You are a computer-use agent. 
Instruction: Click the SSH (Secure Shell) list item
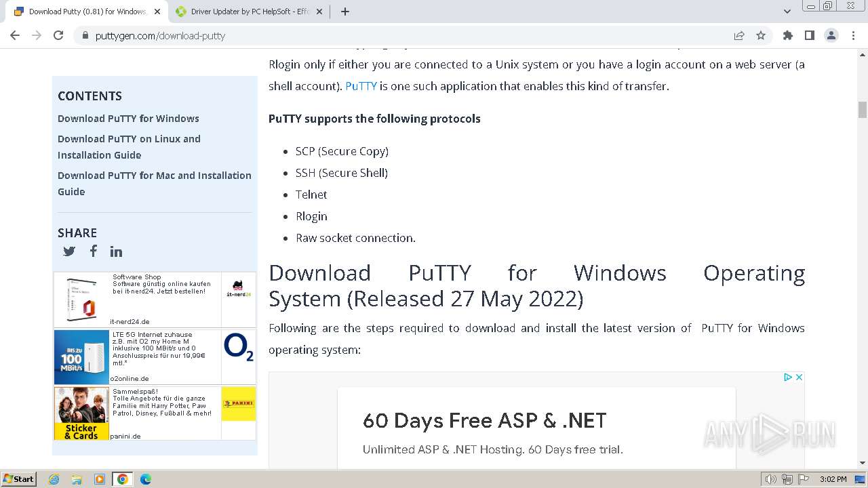coord(342,173)
